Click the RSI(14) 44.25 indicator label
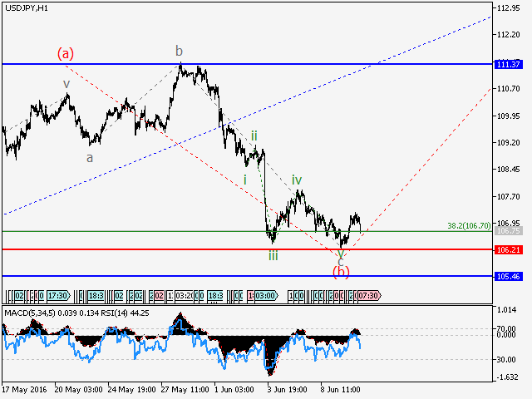 tap(125, 313)
